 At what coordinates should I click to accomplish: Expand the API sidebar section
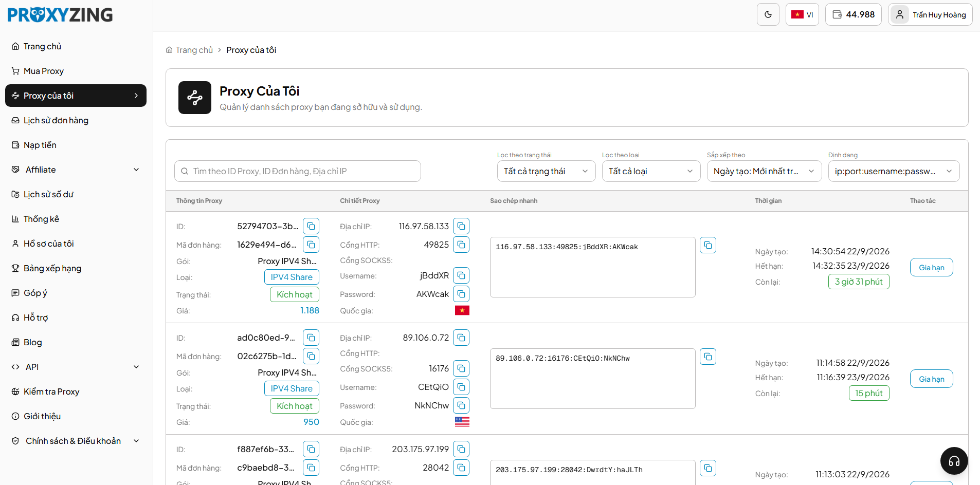[76, 367]
